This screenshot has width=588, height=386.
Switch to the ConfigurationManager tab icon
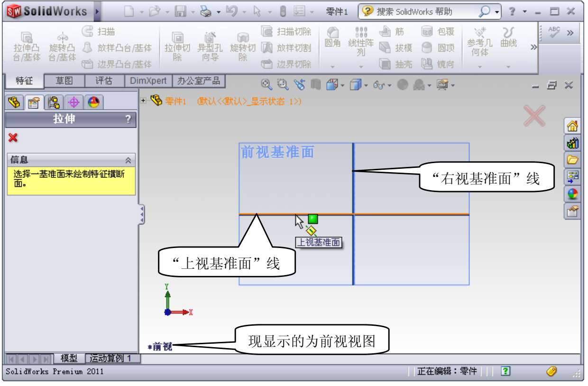click(x=55, y=102)
